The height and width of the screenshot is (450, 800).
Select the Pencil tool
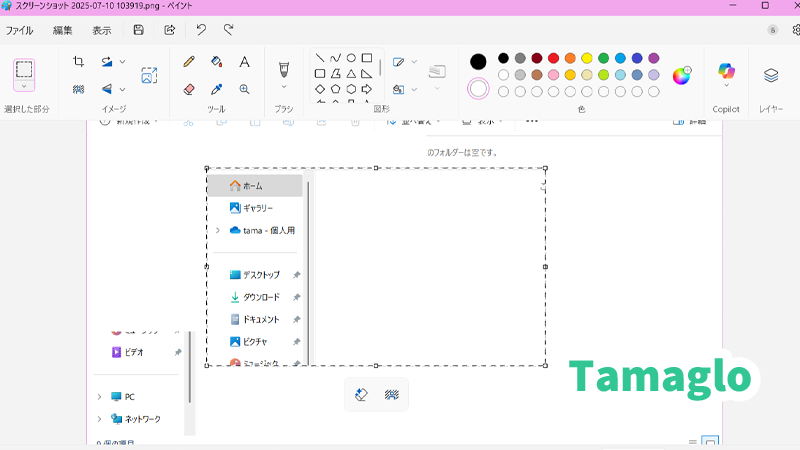(189, 62)
